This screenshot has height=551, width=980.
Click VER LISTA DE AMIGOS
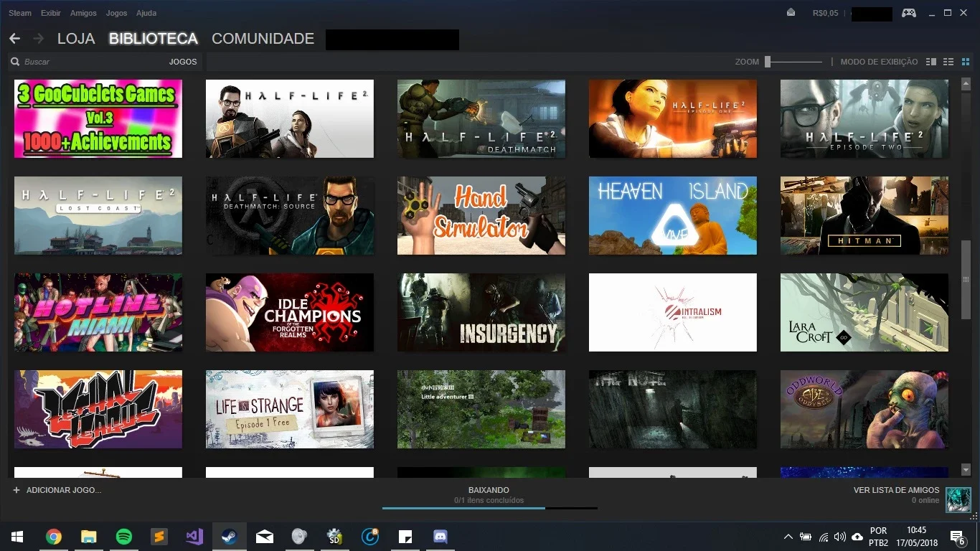coord(896,490)
